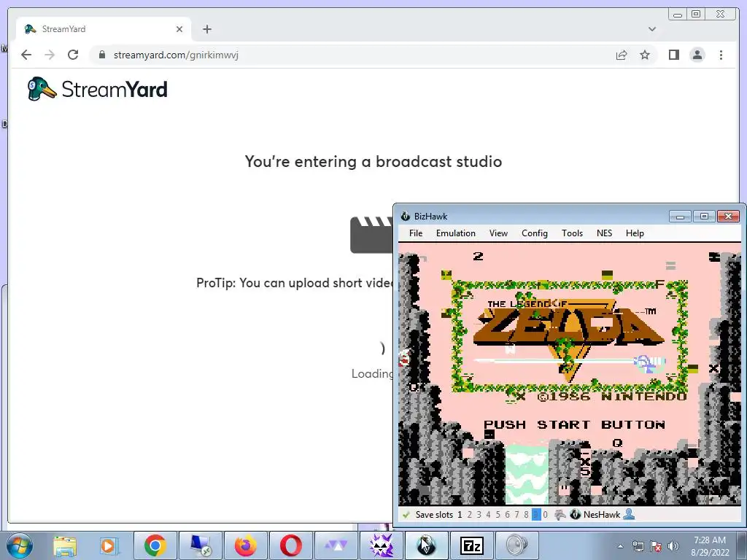
Task: Click the StreamYard logo
Action: pos(97,89)
